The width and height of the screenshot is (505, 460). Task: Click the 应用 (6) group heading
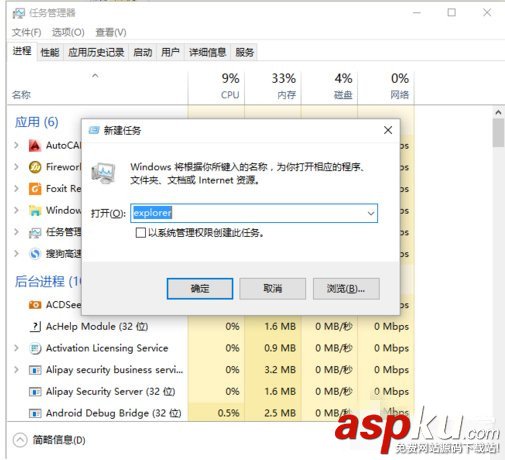click(37, 122)
